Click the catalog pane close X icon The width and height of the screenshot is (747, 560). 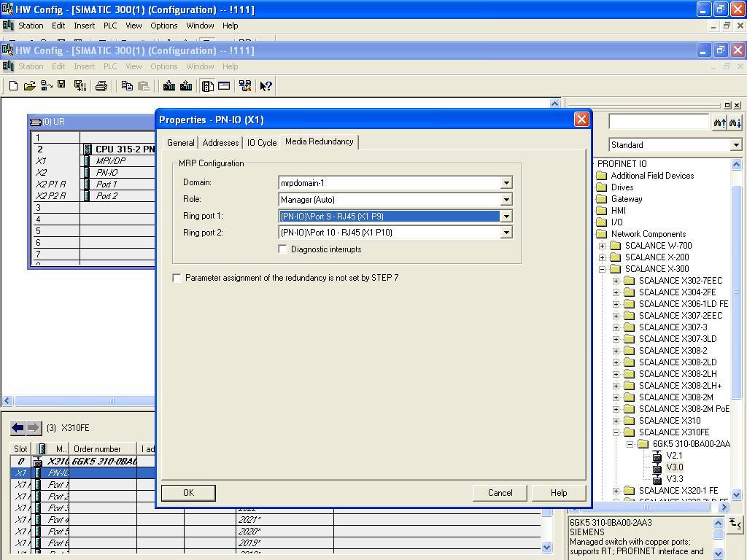pos(737,105)
